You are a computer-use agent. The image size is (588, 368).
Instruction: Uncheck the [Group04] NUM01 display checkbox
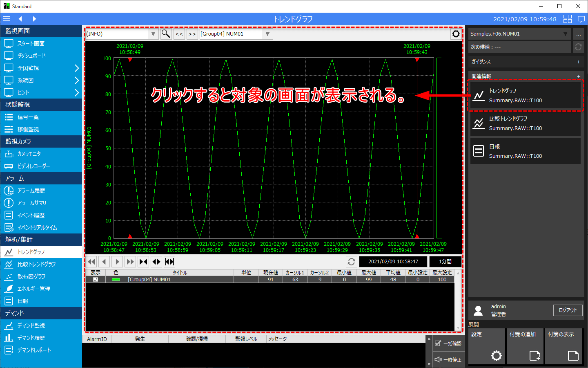pyautogui.click(x=96, y=280)
